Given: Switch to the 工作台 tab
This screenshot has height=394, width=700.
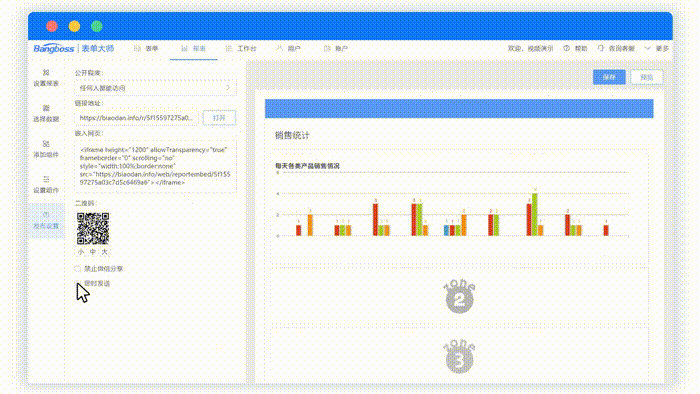Looking at the screenshot, I should click(x=241, y=48).
